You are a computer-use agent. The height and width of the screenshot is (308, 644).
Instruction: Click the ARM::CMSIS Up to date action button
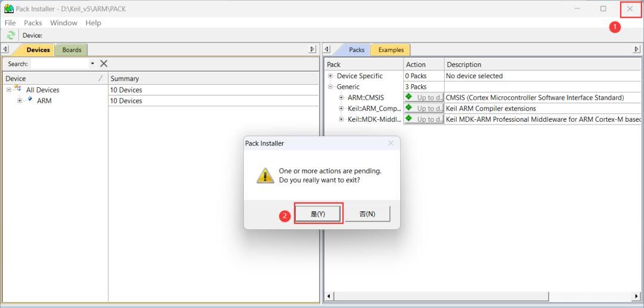tap(424, 97)
